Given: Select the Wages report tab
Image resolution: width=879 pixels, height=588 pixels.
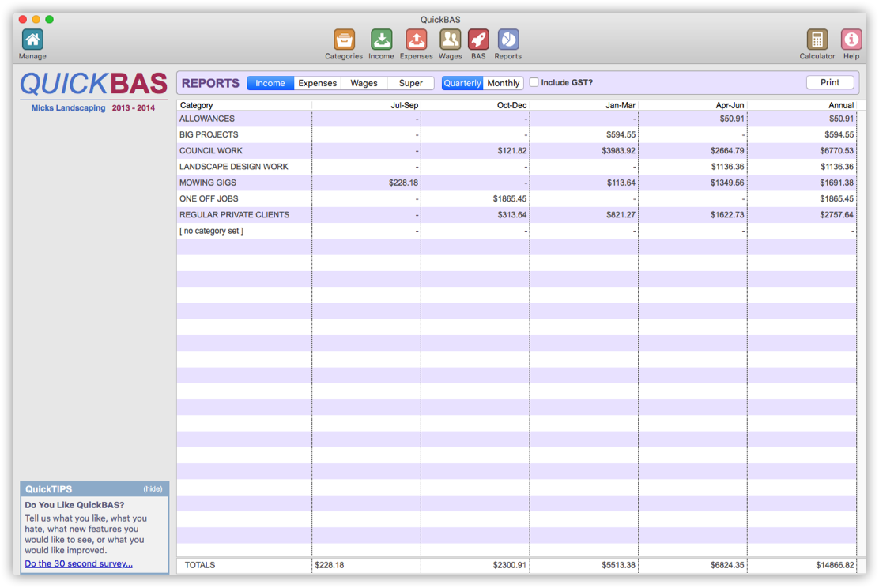Looking at the screenshot, I should (x=364, y=82).
